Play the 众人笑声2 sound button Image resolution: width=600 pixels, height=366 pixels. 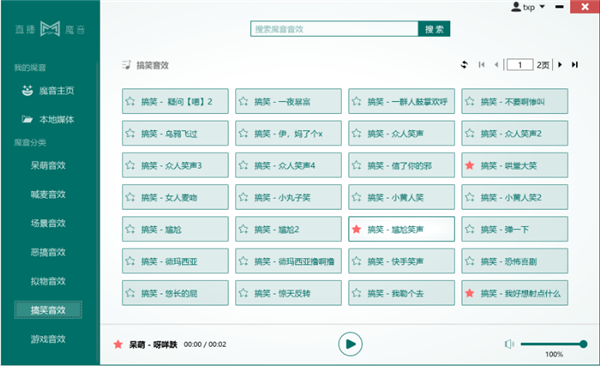pos(515,133)
